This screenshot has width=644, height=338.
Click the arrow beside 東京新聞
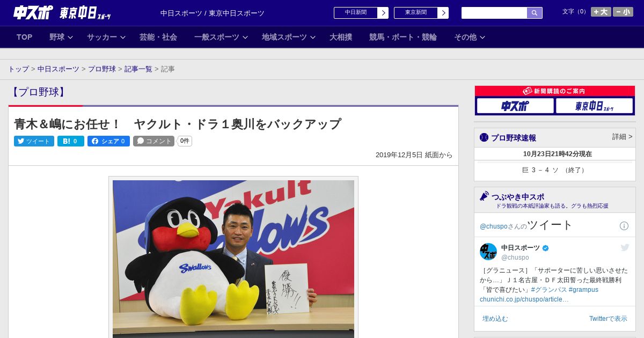(443, 13)
